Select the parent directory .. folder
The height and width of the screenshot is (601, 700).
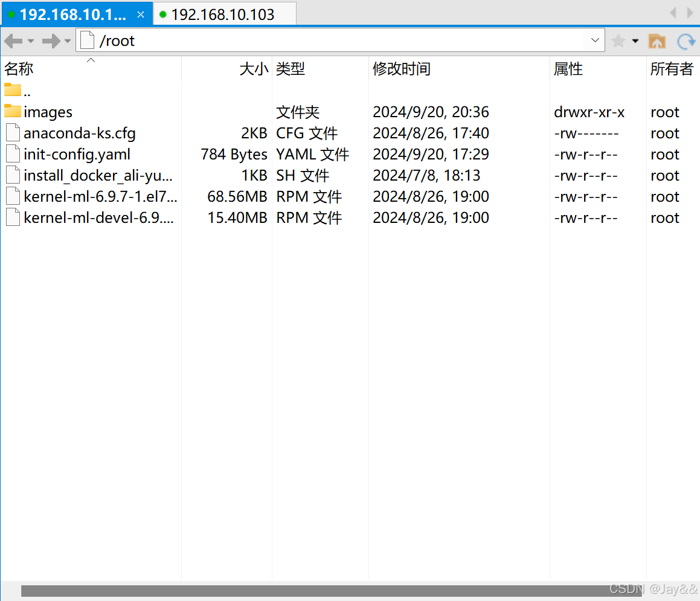tap(18, 91)
